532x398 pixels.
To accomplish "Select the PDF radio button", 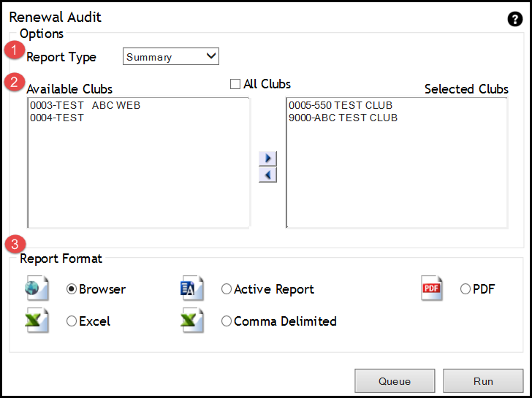I will tap(465, 289).
